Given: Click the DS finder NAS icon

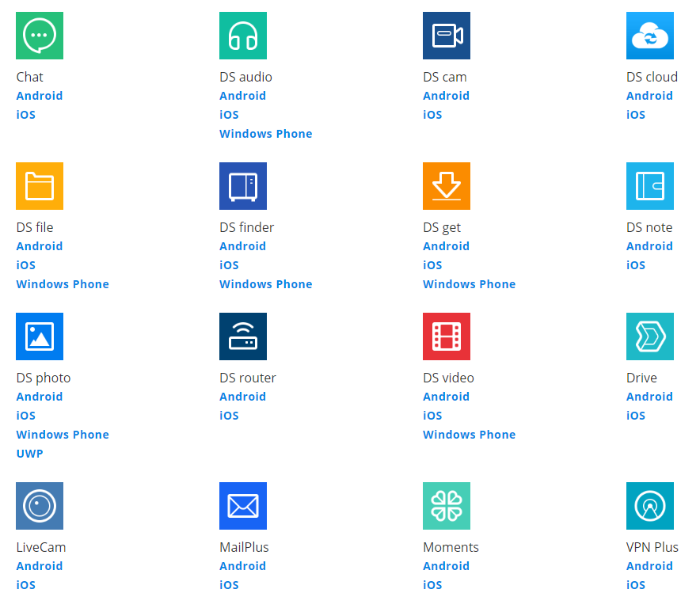Looking at the screenshot, I should tap(243, 186).
